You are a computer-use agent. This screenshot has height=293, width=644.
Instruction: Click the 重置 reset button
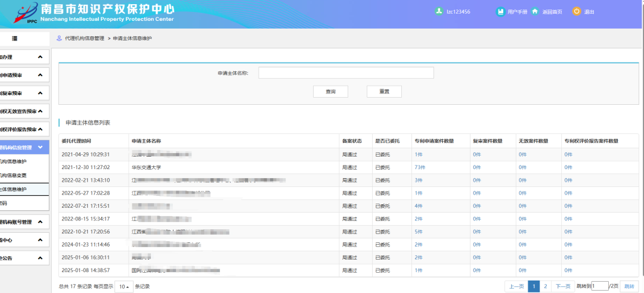(x=384, y=92)
